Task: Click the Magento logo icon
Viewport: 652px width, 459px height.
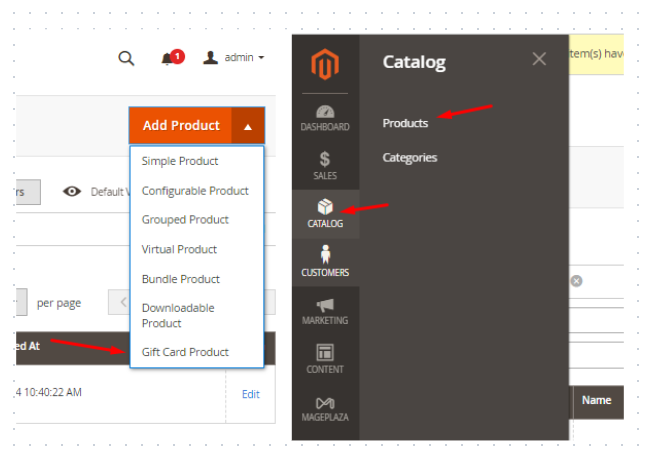Action: [x=325, y=65]
